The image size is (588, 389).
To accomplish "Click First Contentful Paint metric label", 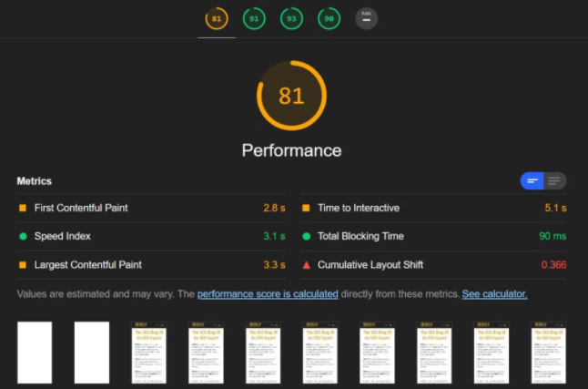I will [81, 208].
